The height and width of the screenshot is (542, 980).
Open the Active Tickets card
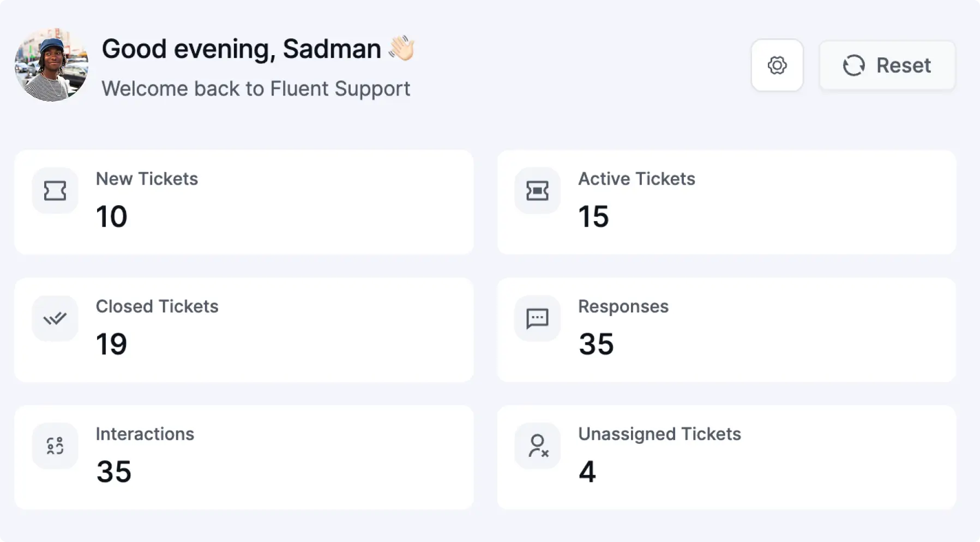point(726,202)
